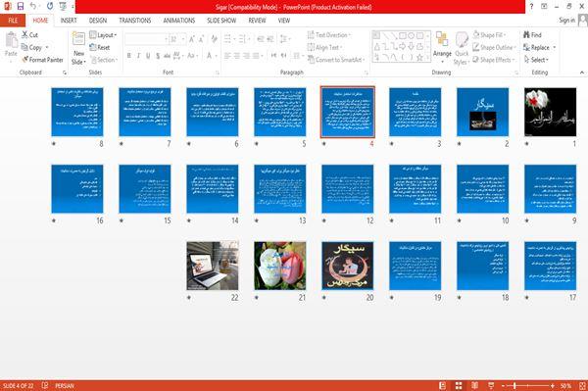Viewport: 588px width, 391px height.
Task: Toggle Underline formatting
Action: tap(148, 56)
